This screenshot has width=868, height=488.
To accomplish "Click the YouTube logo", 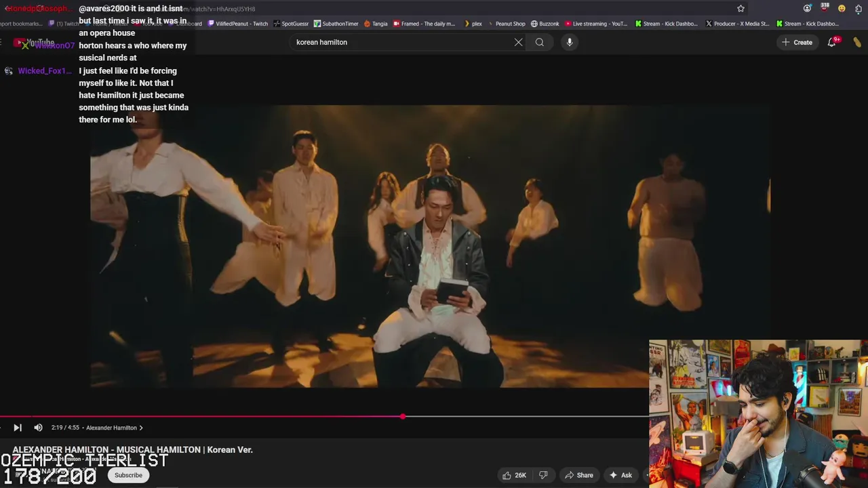I will tap(33, 43).
